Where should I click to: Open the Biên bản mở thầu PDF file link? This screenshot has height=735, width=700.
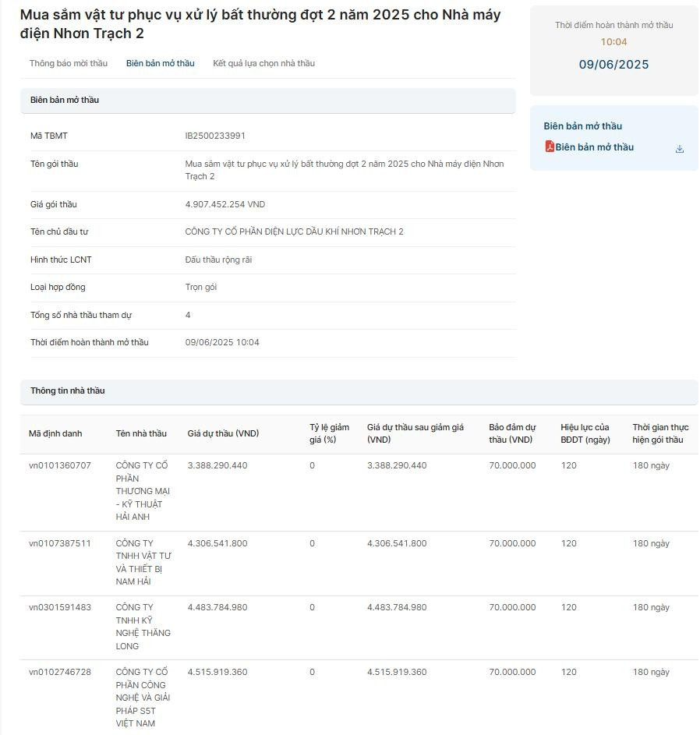[x=594, y=147]
